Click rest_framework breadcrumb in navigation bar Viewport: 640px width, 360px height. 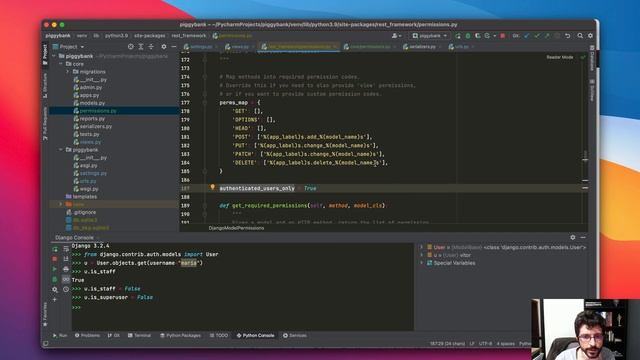tap(189, 36)
